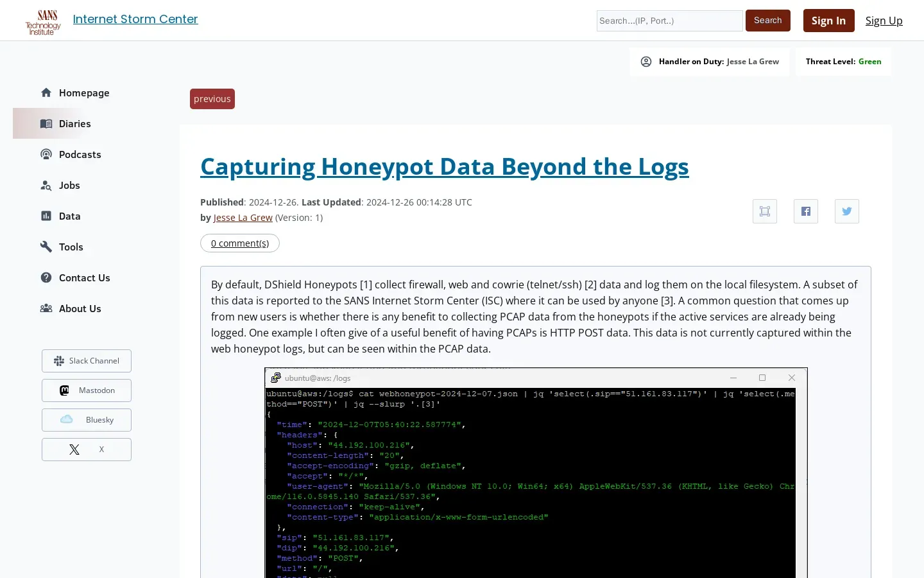Share article on Facebook icon
924x578 pixels.
806,211
